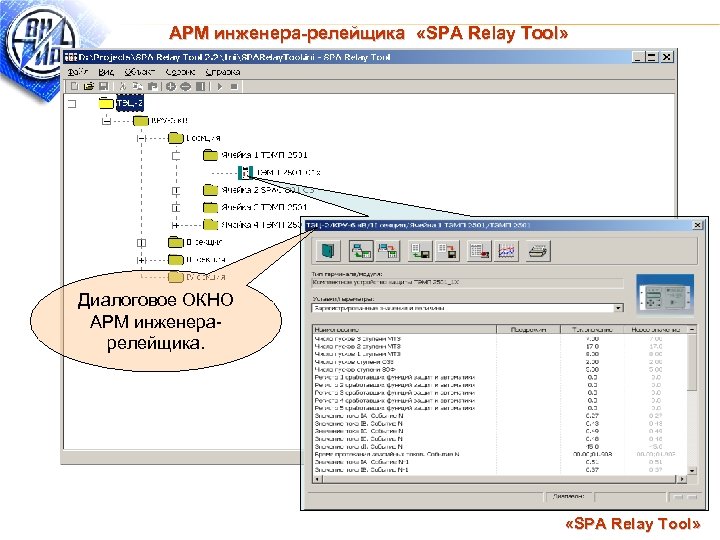Click the Play triangle toolbar icon
Viewport: 720px width, 540px height.
(219, 86)
